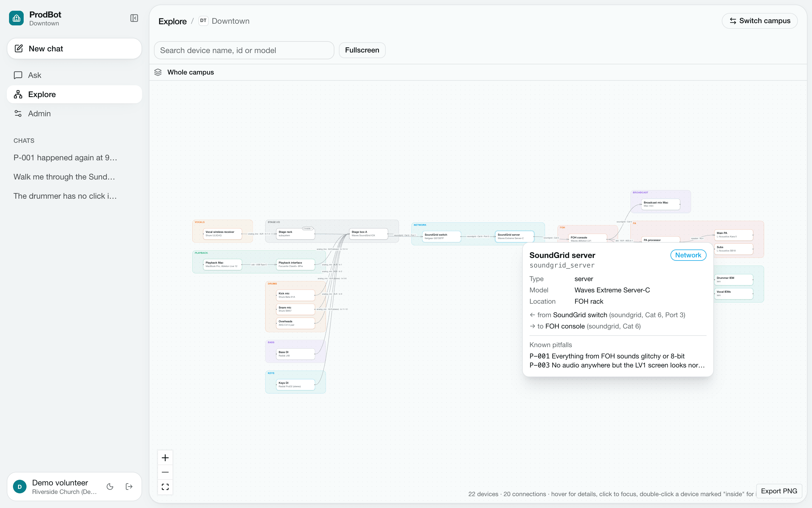Start a New chat
This screenshot has height=508, width=812.
point(74,49)
